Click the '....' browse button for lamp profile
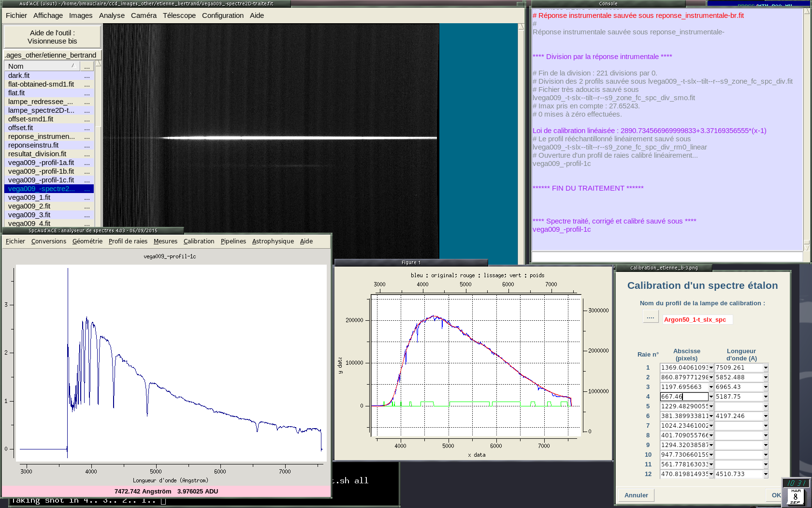The image size is (812, 508). (x=650, y=317)
